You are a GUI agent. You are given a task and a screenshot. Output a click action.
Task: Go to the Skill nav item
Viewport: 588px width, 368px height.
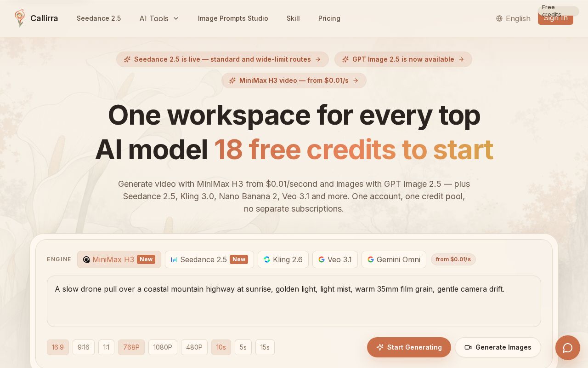(x=293, y=18)
